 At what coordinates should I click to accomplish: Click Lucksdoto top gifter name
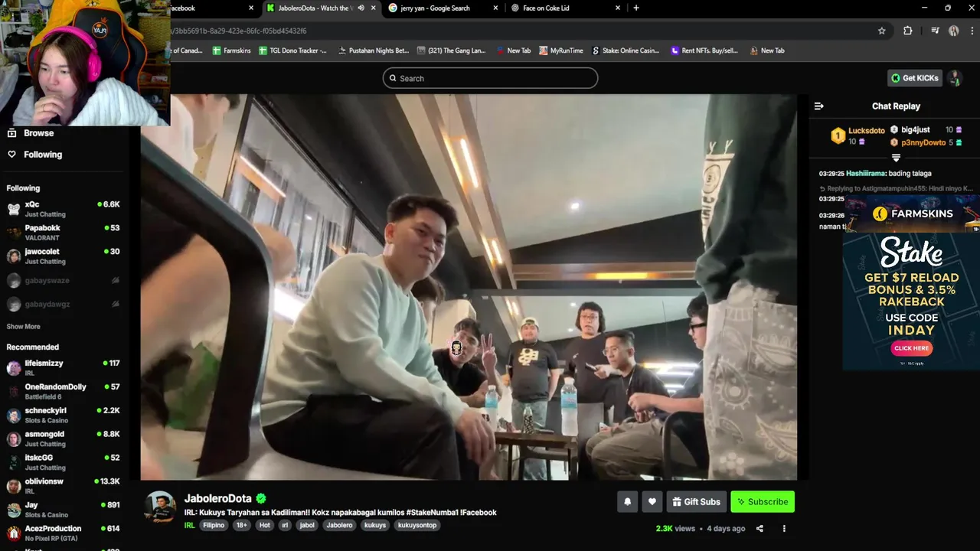click(867, 131)
